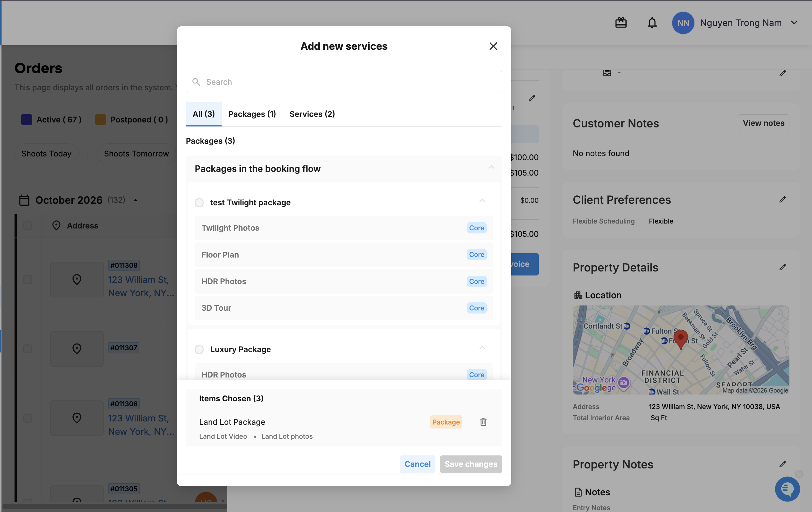812x512 pixels.
Task: Open user menu chevron beside Nguyen Trong Nam
Action: click(x=794, y=23)
